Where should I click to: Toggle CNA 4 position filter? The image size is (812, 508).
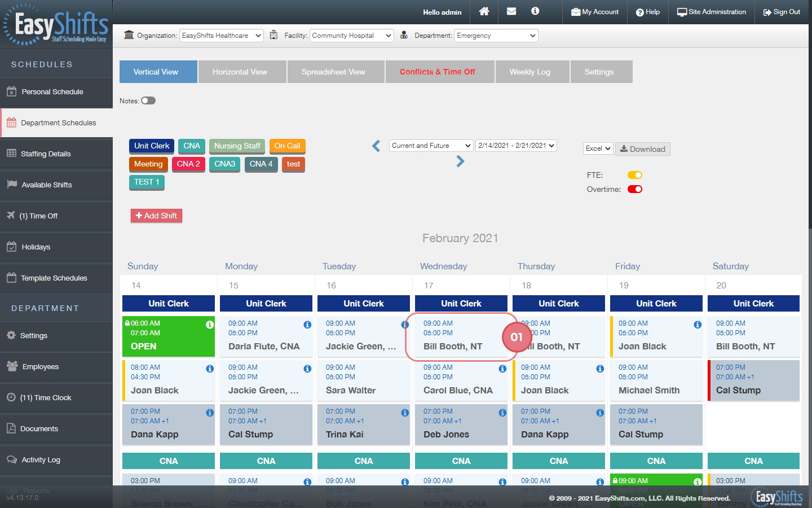261,164
